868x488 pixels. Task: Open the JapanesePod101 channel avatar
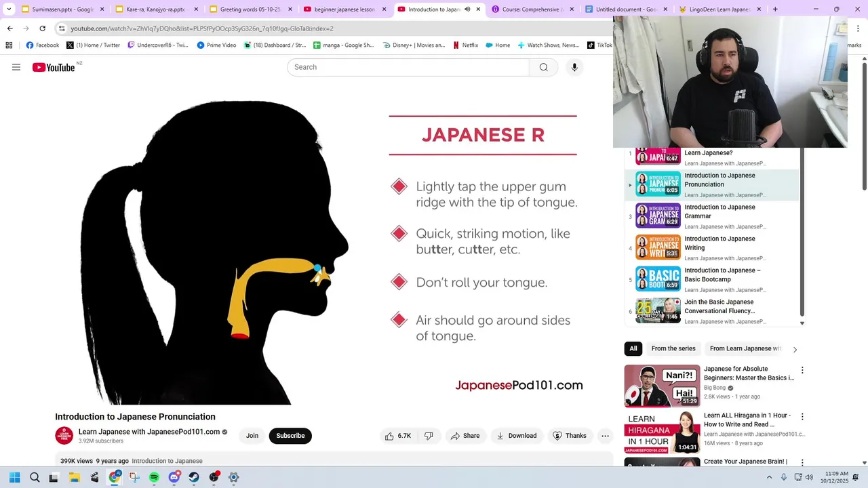[64, 435]
